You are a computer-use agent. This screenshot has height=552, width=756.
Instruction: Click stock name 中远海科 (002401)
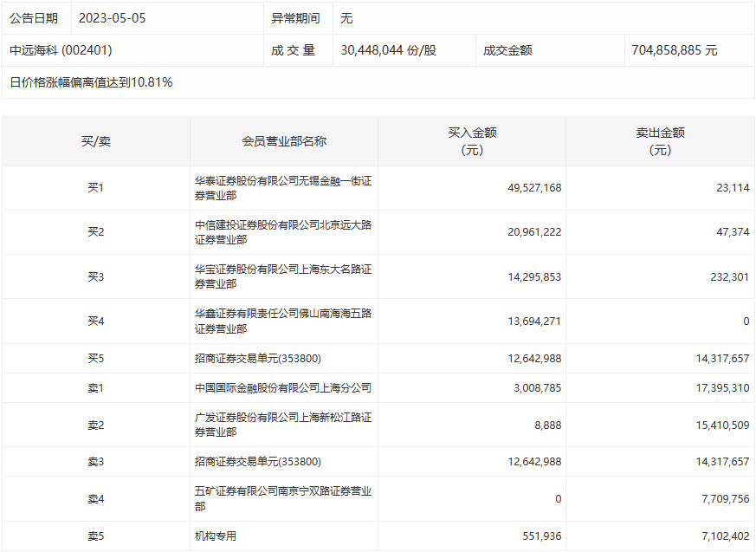coord(61,50)
